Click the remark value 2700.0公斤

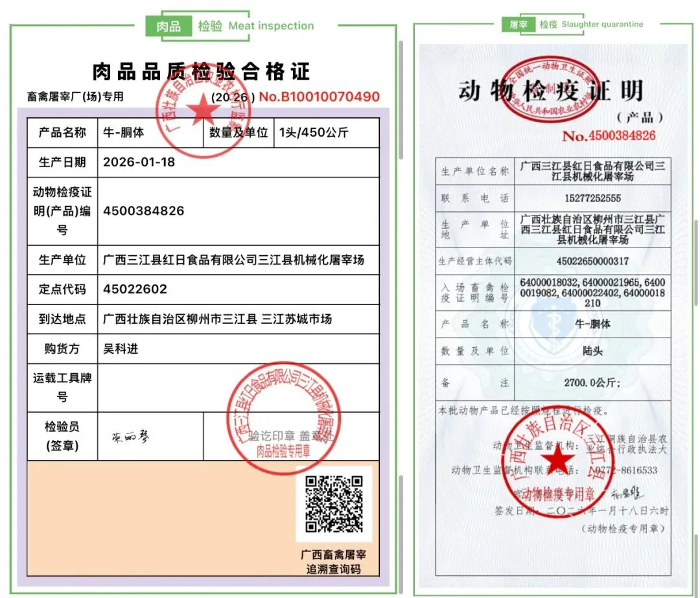tap(592, 383)
